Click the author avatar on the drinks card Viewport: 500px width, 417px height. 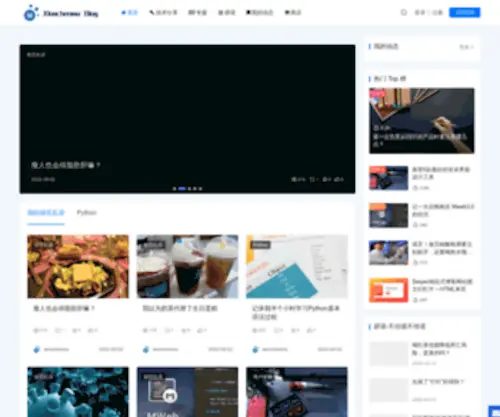click(x=146, y=349)
